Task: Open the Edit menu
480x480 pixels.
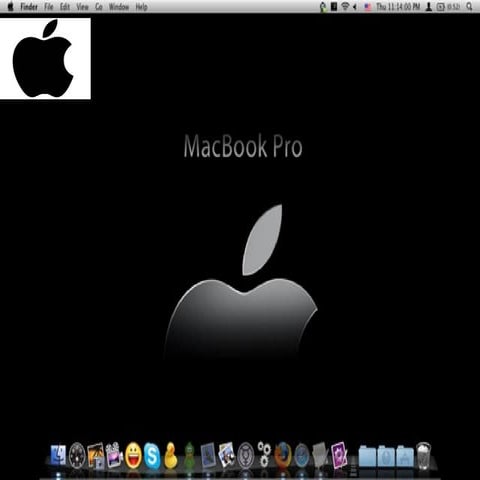Action: click(x=65, y=7)
